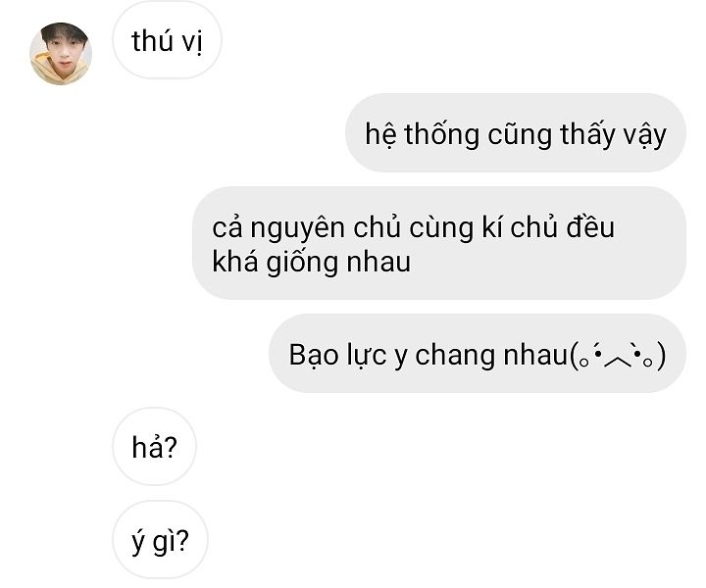The height and width of the screenshot is (588, 706).
Task: Click the sad kaomoji face in message
Action: pyautogui.click(x=618, y=357)
